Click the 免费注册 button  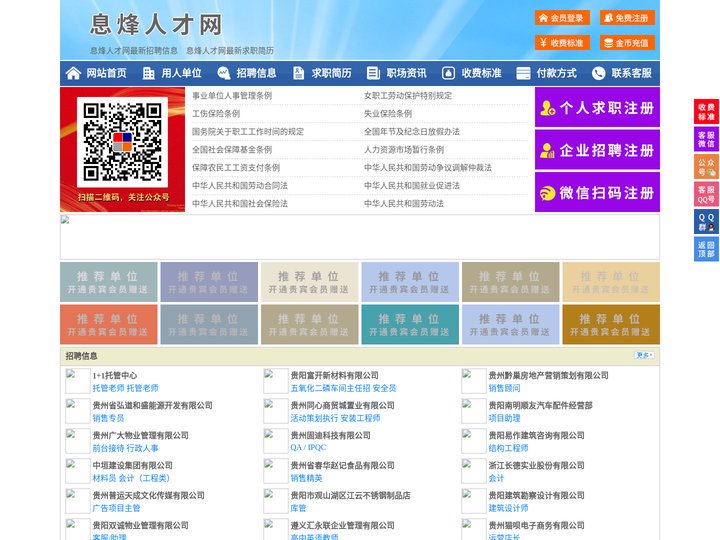[627, 18]
